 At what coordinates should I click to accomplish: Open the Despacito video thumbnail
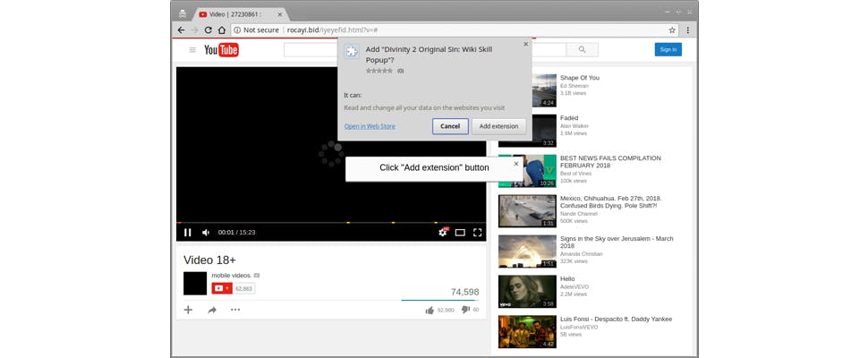(x=528, y=332)
